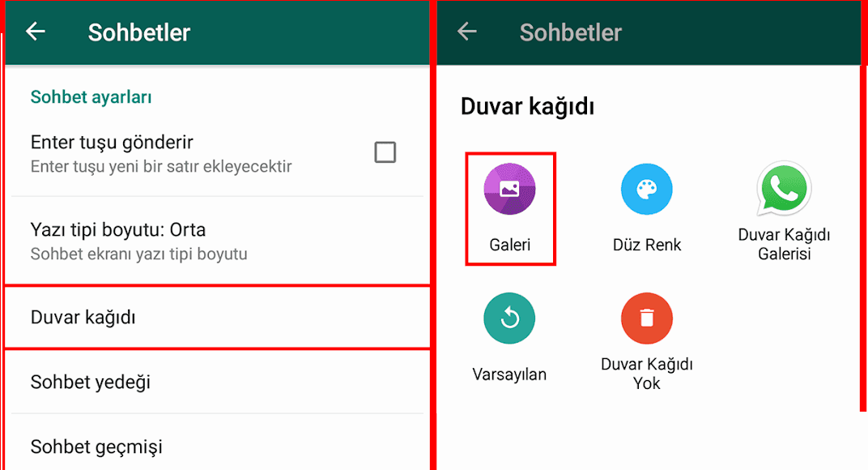This screenshot has width=868, height=470.
Task: Select the Varsayılan reset icon
Action: (x=509, y=318)
